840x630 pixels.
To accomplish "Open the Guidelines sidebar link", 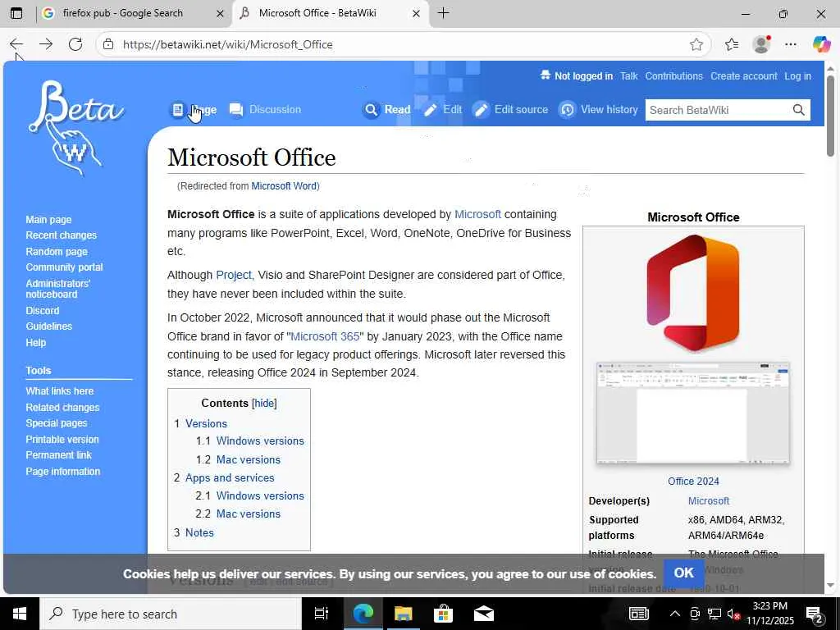I will (x=48, y=326).
